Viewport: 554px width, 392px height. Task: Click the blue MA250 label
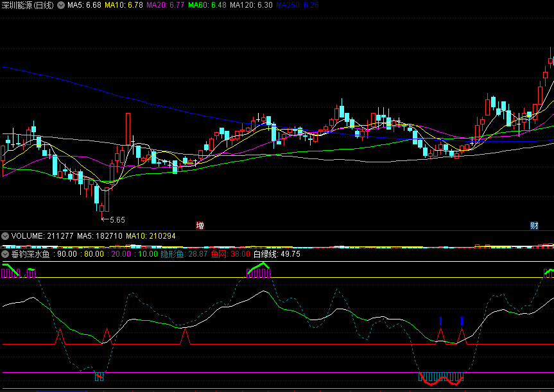pos(297,5)
